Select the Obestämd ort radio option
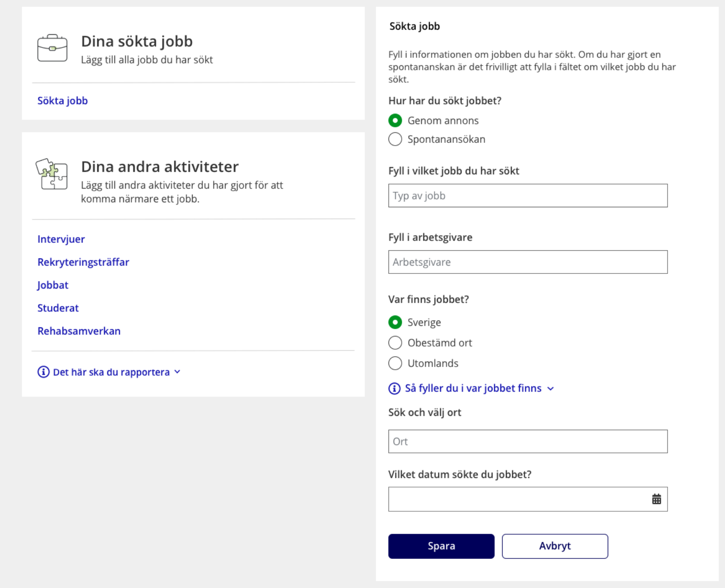Screen dimensions: 725x588 click(x=395, y=343)
